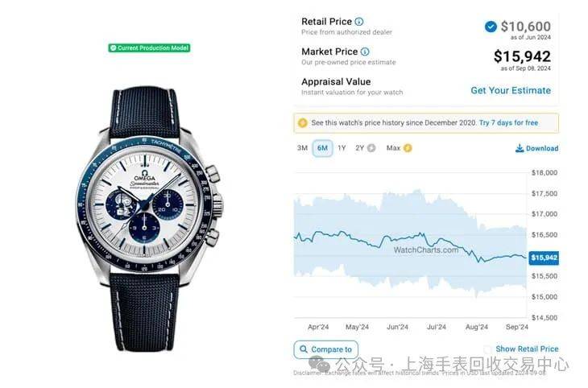Click the gray premium badge beside 2Y
This screenshot has width=588, height=388.
point(371,148)
